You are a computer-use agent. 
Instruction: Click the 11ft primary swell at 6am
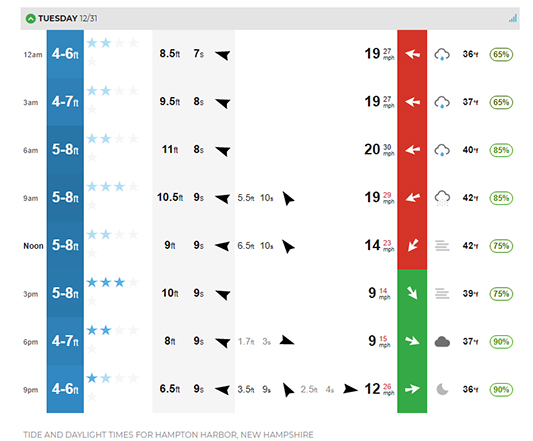coord(170,150)
